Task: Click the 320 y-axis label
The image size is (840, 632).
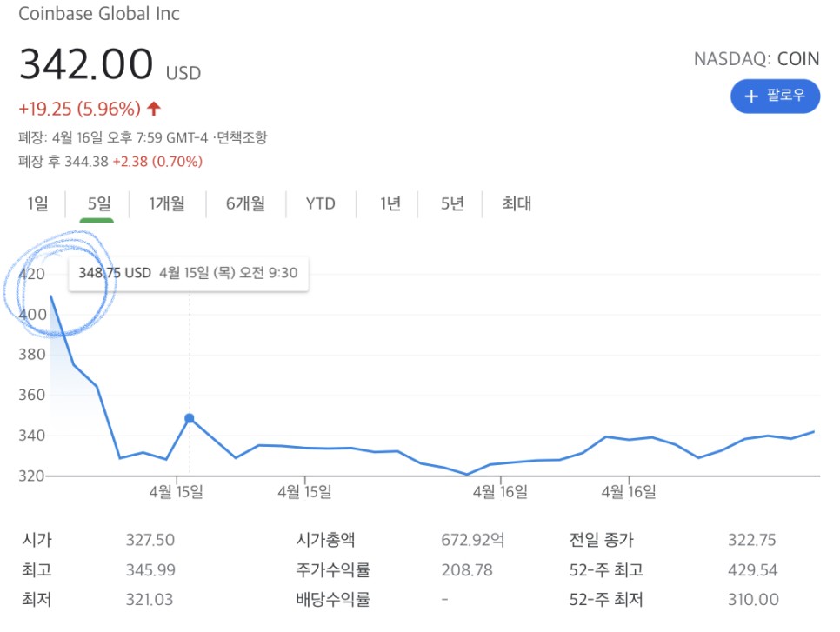Action: point(31,476)
